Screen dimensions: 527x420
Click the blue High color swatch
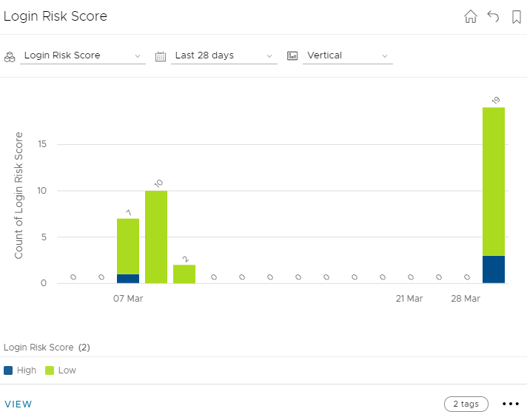tap(9, 370)
